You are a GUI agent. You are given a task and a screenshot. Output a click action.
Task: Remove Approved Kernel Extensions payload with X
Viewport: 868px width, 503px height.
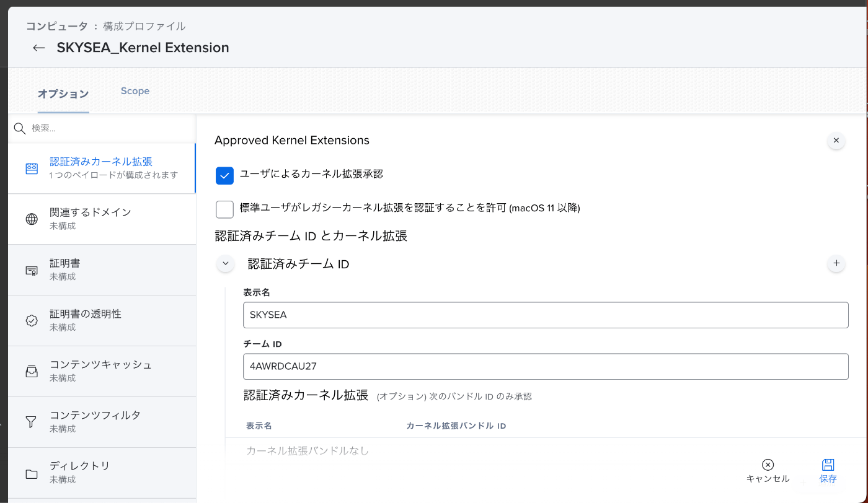coord(836,141)
